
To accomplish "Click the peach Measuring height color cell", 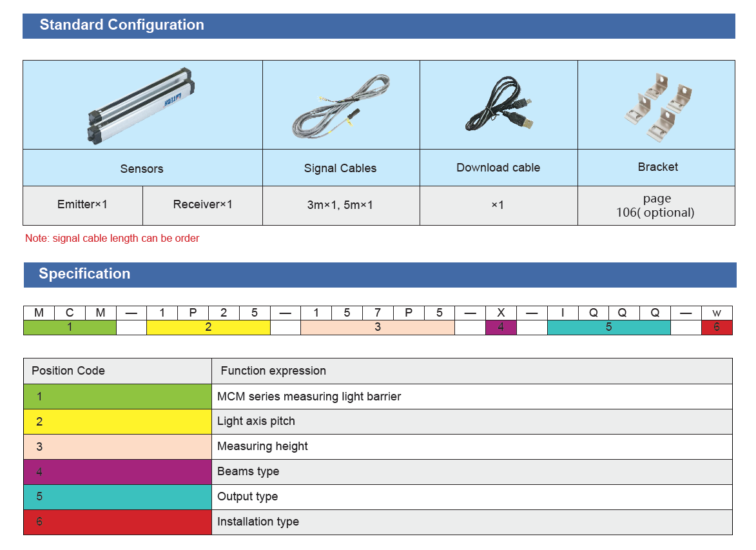I will [x=117, y=447].
